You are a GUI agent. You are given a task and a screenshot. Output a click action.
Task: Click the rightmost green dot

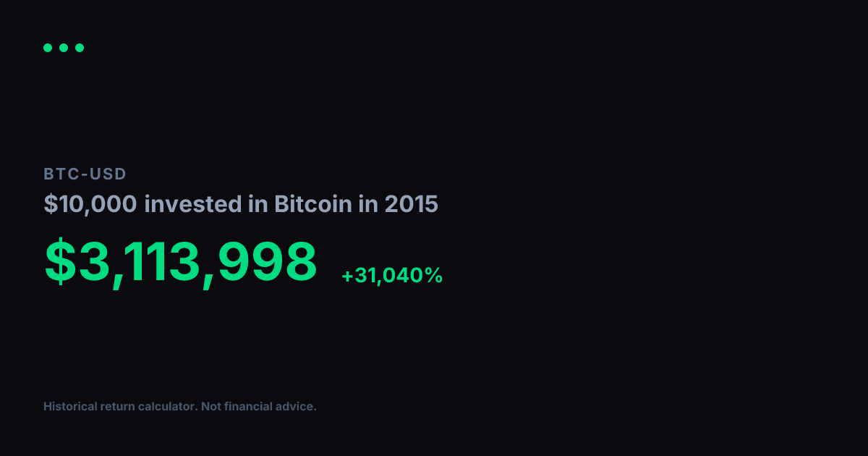[x=80, y=48]
